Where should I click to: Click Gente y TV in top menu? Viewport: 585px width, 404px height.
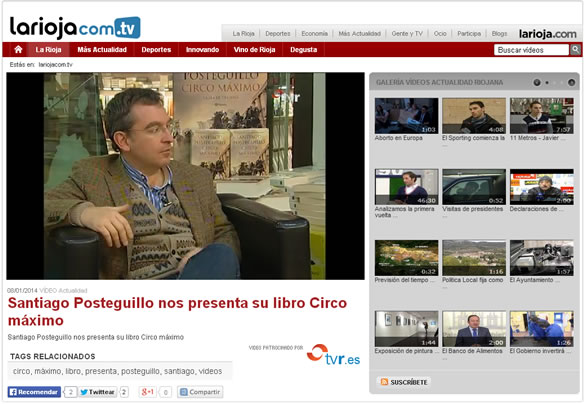[x=407, y=34]
